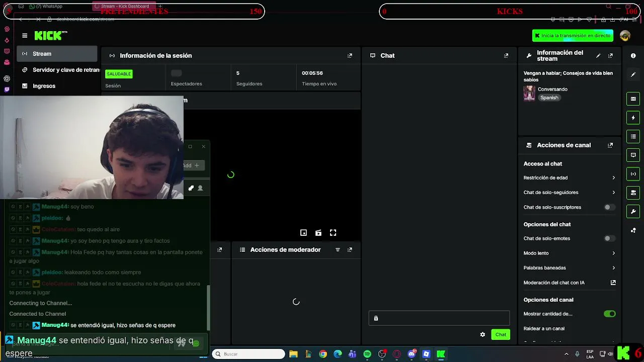The image size is (644, 362).
Task: Open Moderación del chat con IA
Action: click(x=570, y=283)
